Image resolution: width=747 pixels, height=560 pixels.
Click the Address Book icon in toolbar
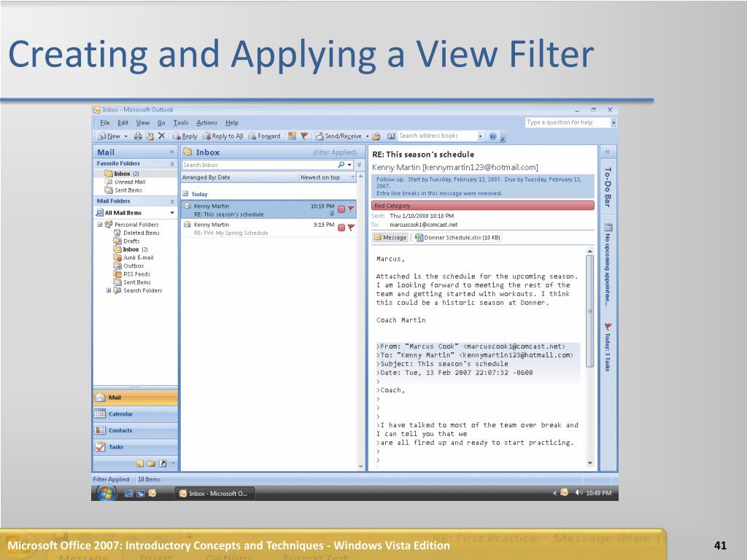pos(391,136)
